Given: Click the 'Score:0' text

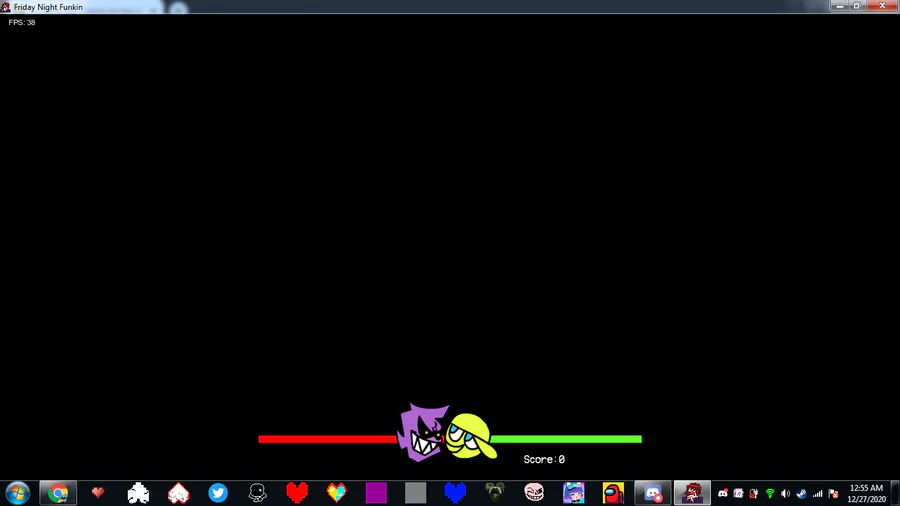Looking at the screenshot, I should [544, 460].
